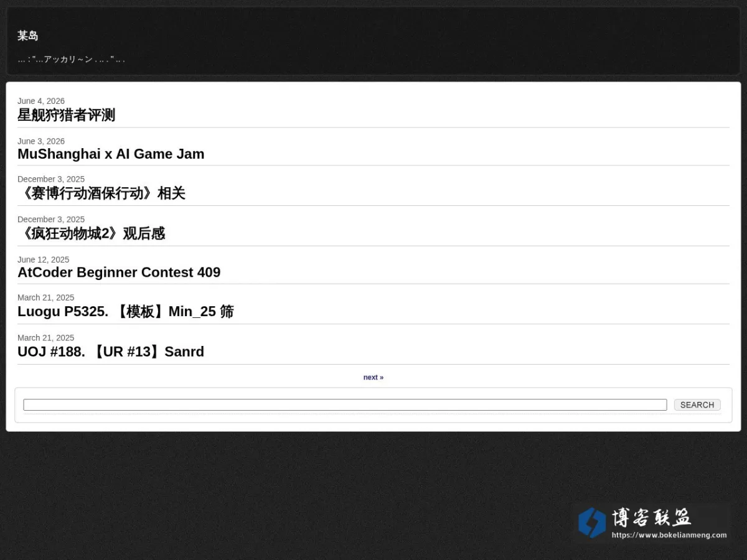
Task: Click the SEARCH button
Action: pyautogui.click(x=697, y=404)
